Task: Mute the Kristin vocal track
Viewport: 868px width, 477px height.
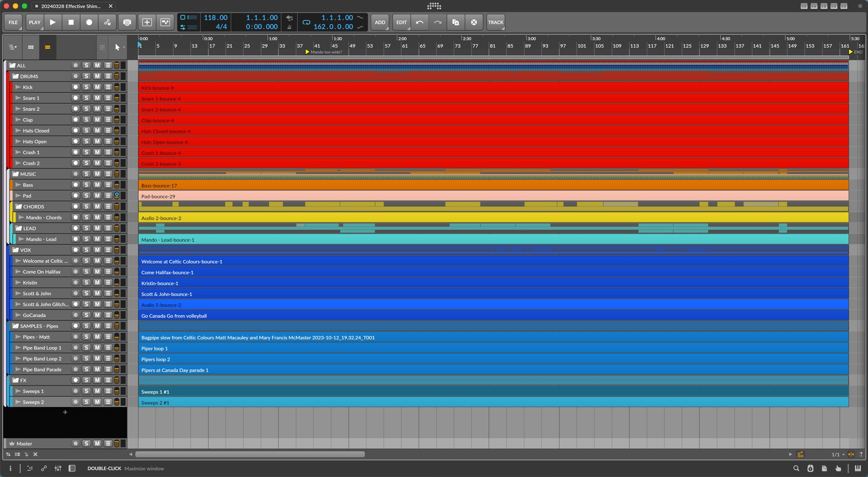Action: point(97,283)
